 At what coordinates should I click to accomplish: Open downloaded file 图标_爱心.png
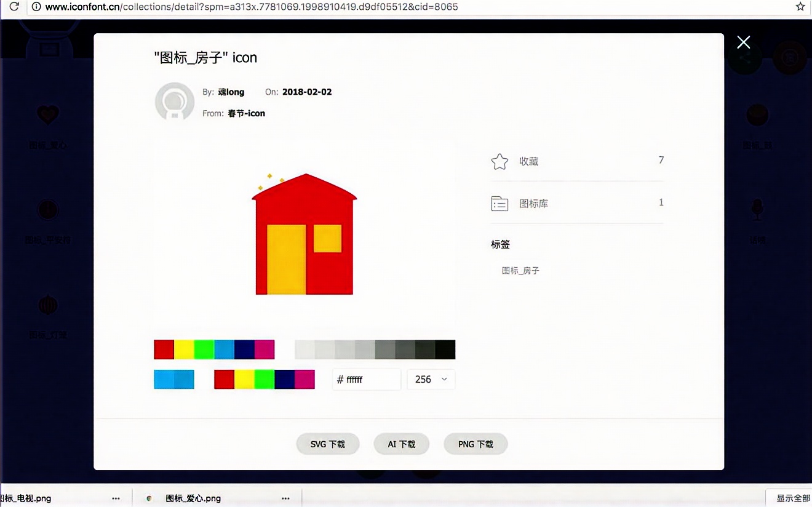(x=193, y=498)
